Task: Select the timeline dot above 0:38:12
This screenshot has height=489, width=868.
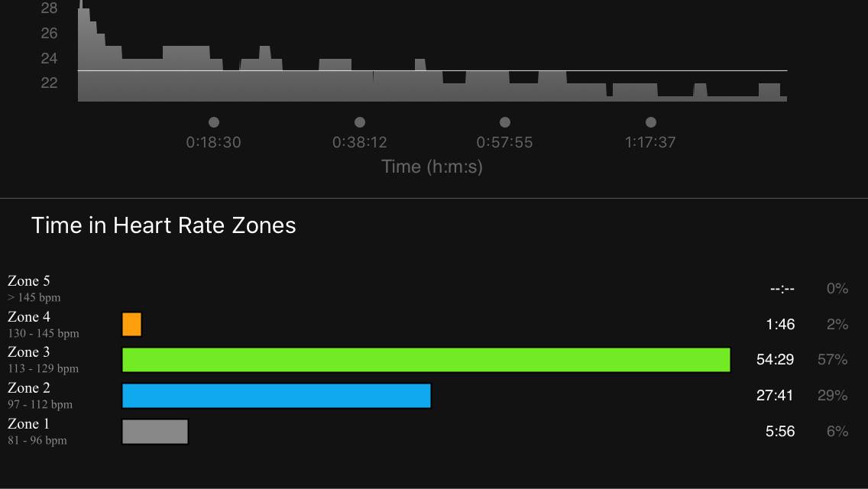Action: click(360, 122)
